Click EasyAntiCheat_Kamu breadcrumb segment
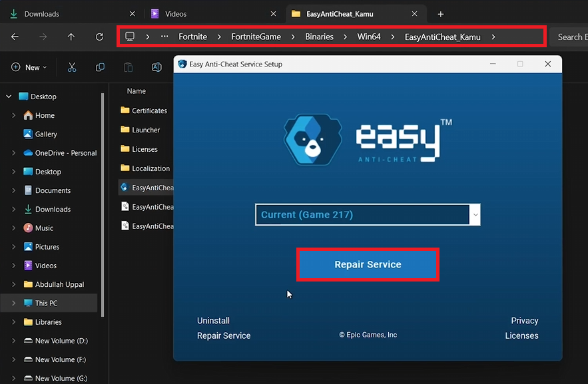 pyautogui.click(x=443, y=37)
